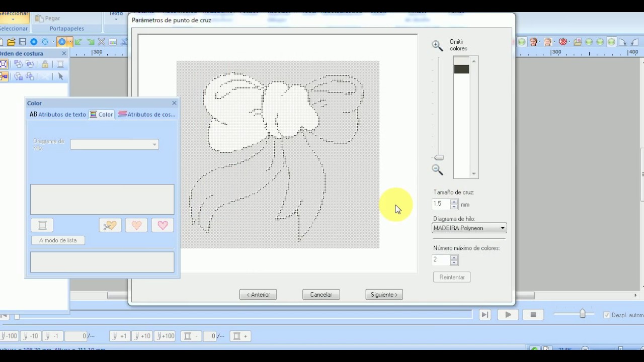This screenshot has width=644, height=362.
Task: Click the dotted blue circle toolbar icon
Action: point(45,42)
